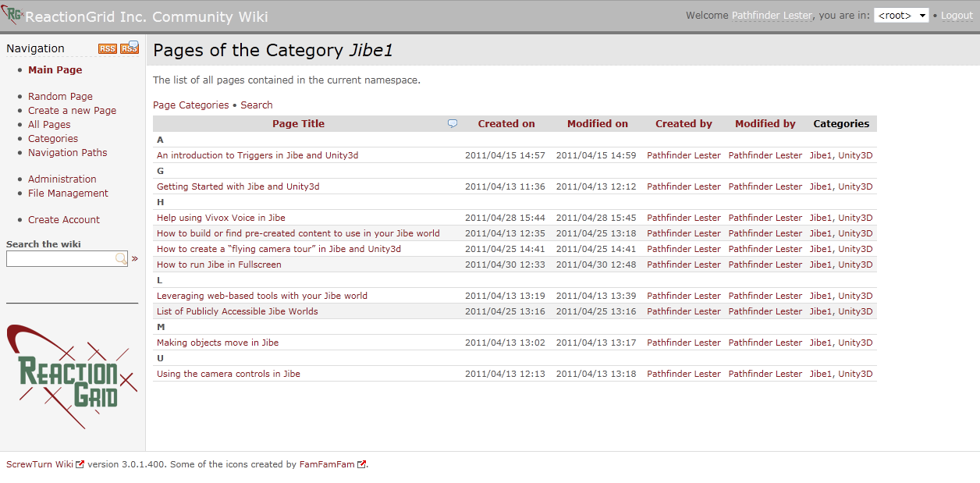Screen dimensions: 980x483
Task: Click the double-arrow advanced search icon
Action: pyautogui.click(x=135, y=258)
